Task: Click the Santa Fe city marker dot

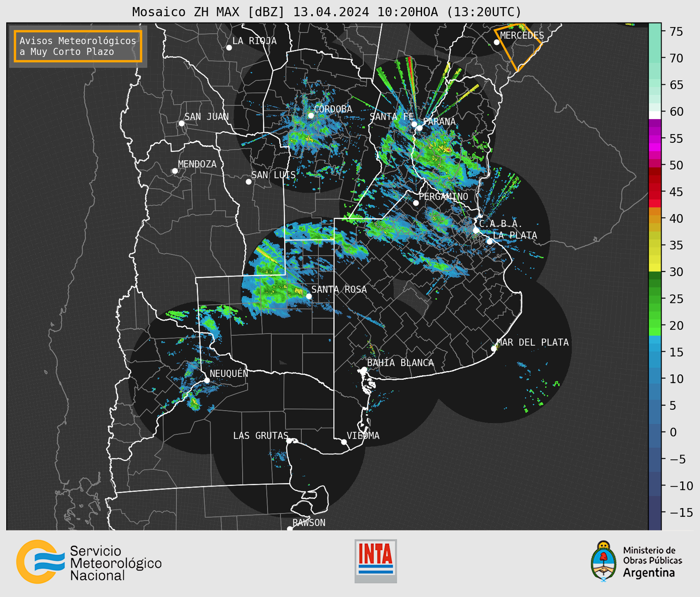Action: (414, 124)
